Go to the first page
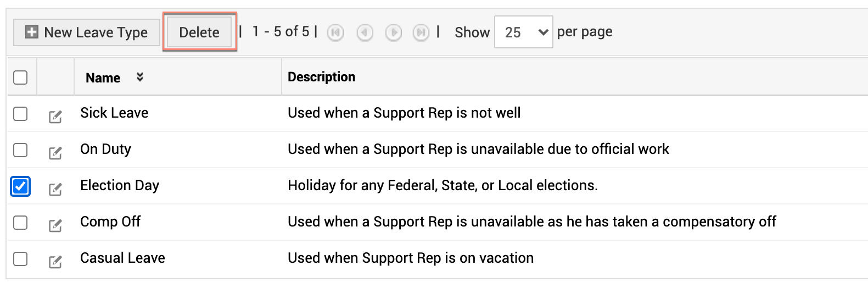Image resolution: width=868 pixels, height=282 pixels. click(335, 33)
